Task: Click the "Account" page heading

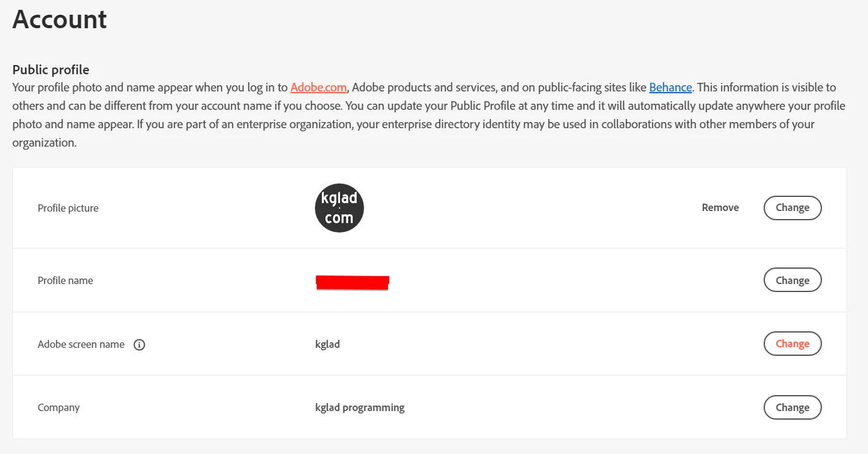Action: (60, 20)
